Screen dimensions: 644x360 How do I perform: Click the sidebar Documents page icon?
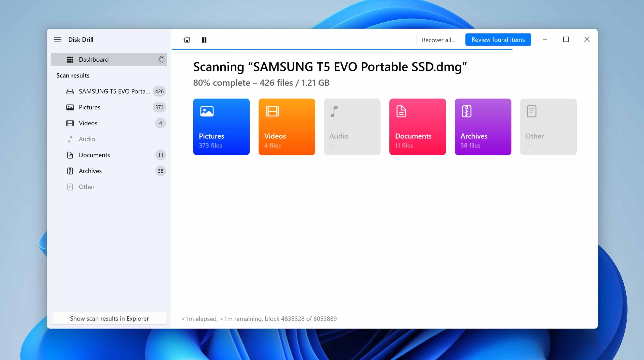click(x=70, y=155)
